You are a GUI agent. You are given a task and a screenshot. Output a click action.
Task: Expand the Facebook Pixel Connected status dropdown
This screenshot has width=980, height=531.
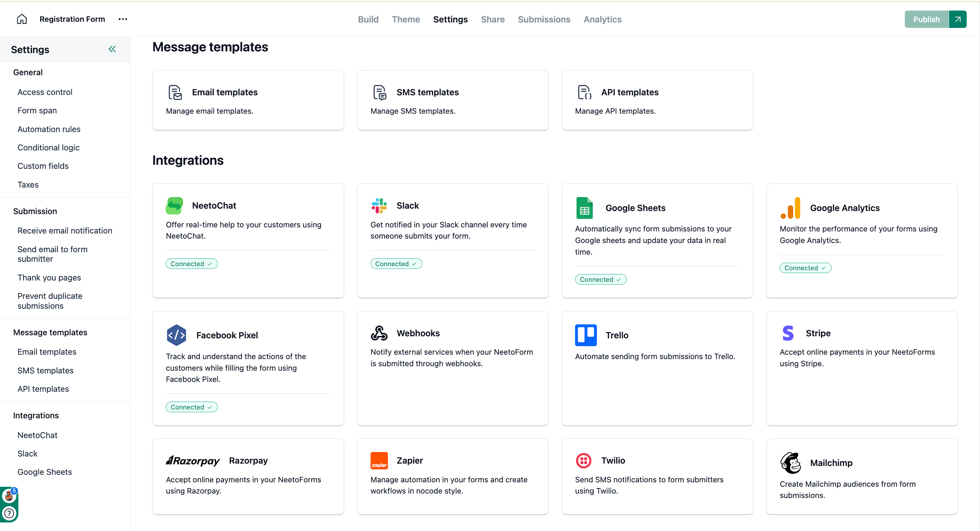pyautogui.click(x=191, y=407)
